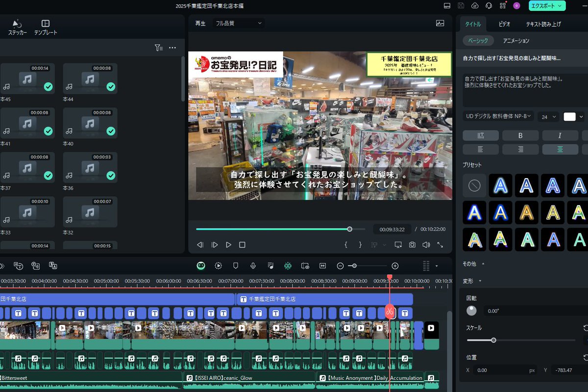Click the render preview dotted-circle icon
This screenshot has height=392, width=588.
point(218,265)
